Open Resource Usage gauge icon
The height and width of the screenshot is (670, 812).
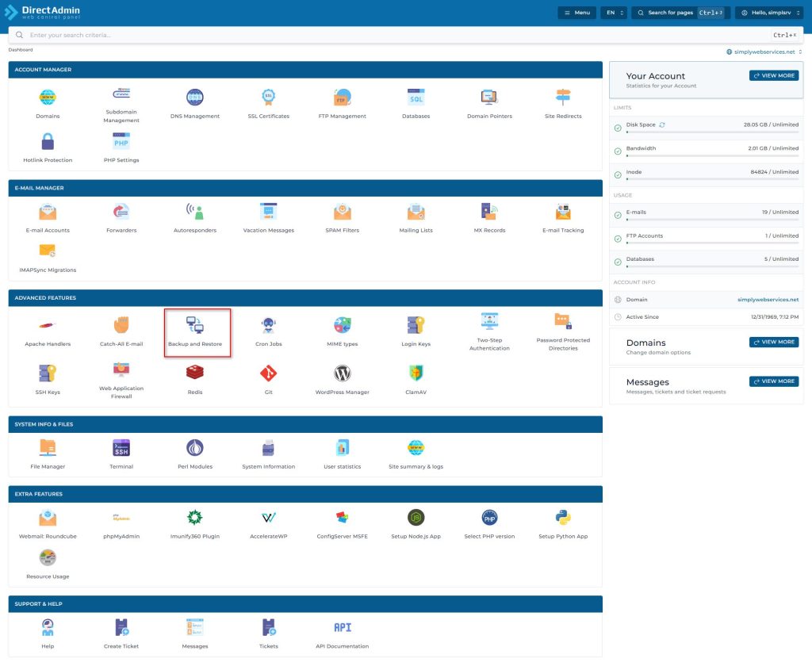[48, 557]
